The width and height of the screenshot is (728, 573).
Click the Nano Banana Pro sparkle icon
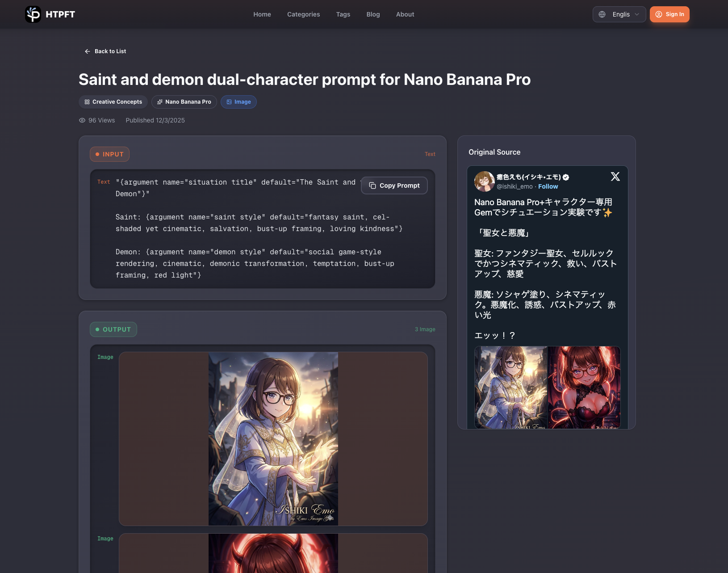point(160,102)
